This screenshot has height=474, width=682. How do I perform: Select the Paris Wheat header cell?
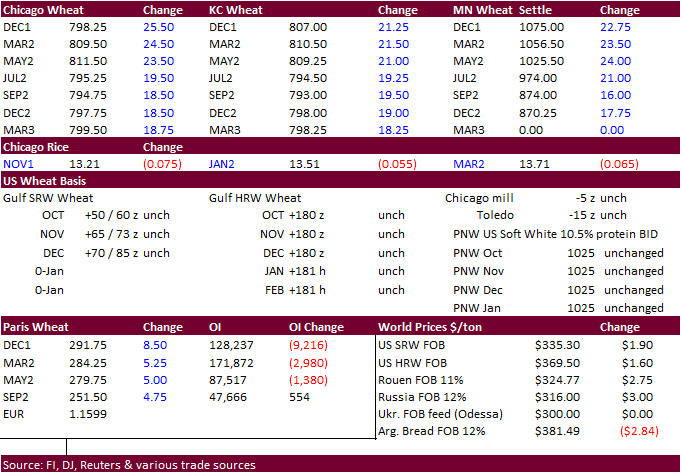click(x=35, y=327)
